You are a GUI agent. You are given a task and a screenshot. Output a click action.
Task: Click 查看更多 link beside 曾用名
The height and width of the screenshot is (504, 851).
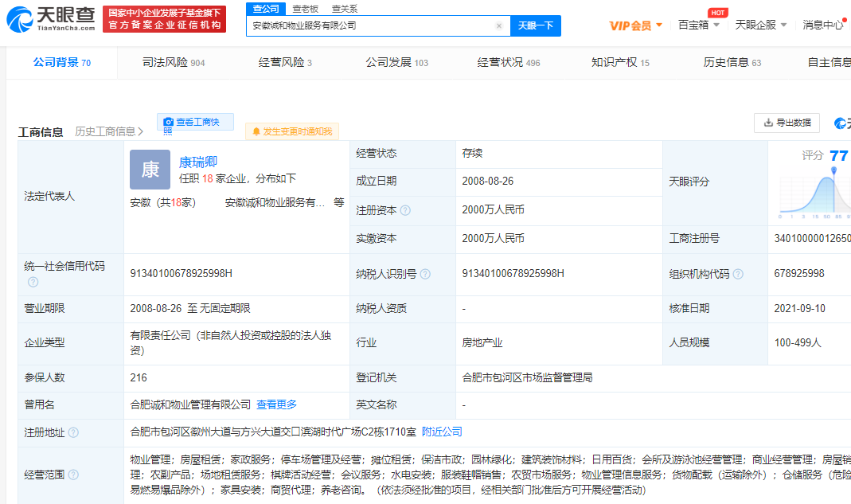(x=277, y=404)
